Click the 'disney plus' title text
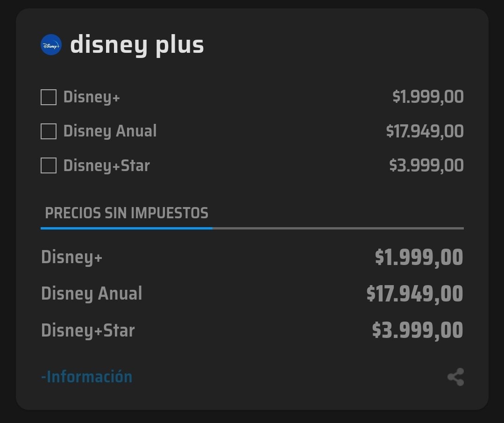Image resolution: width=504 pixels, height=423 pixels. (137, 44)
